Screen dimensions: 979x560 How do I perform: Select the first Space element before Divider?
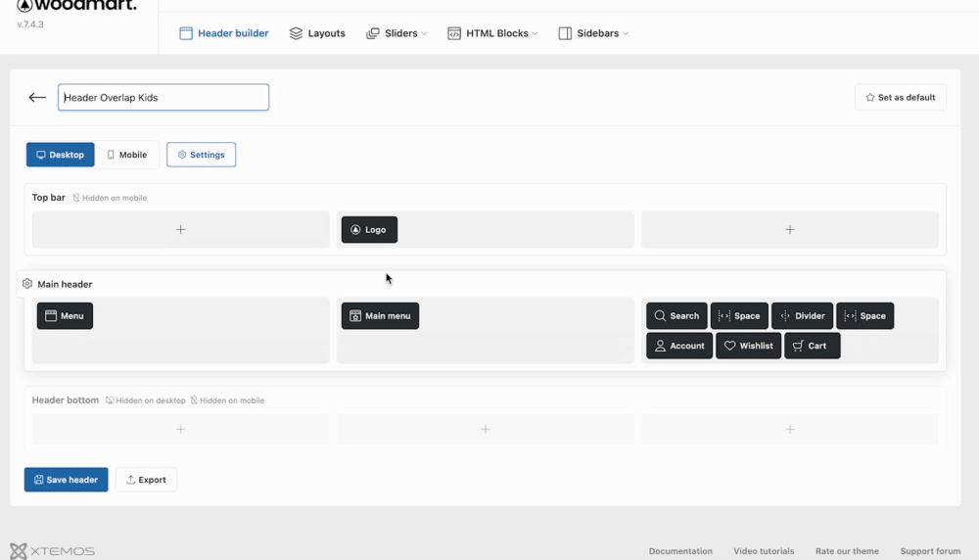tap(739, 316)
